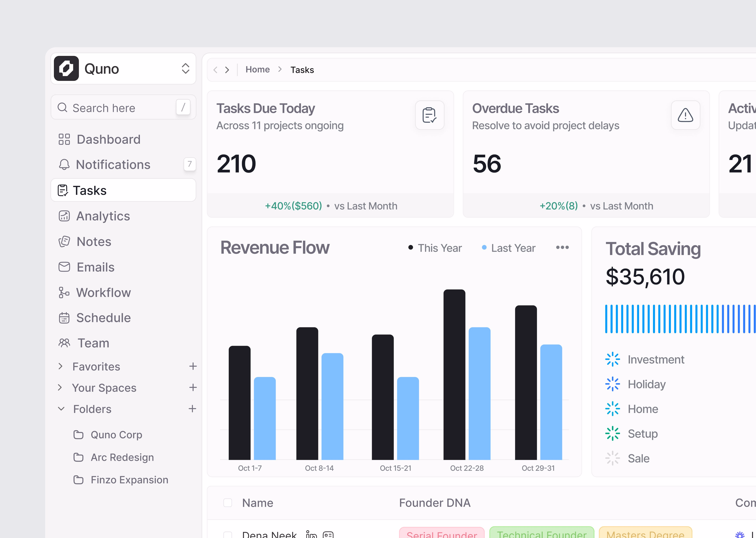Image resolution: width=756 pixels, height=538 pixels.
Task: Click the Home breadcrumb link
Action: coord(257,70)
